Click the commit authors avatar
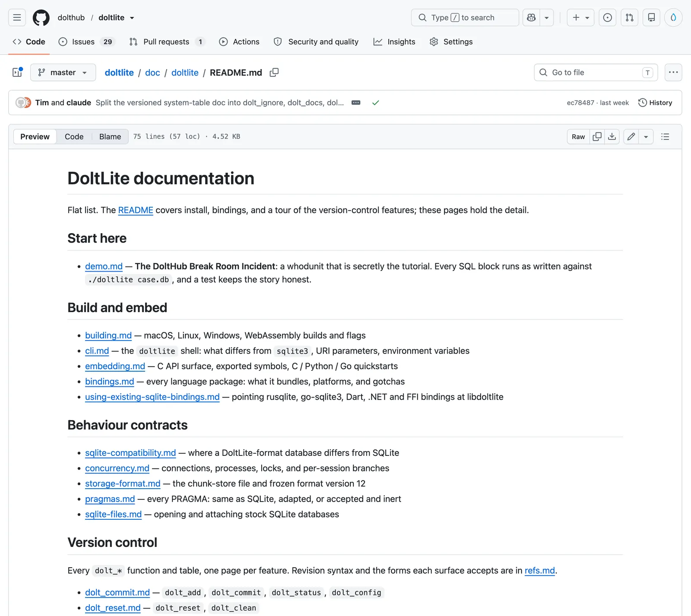 (x=23, y=103)
